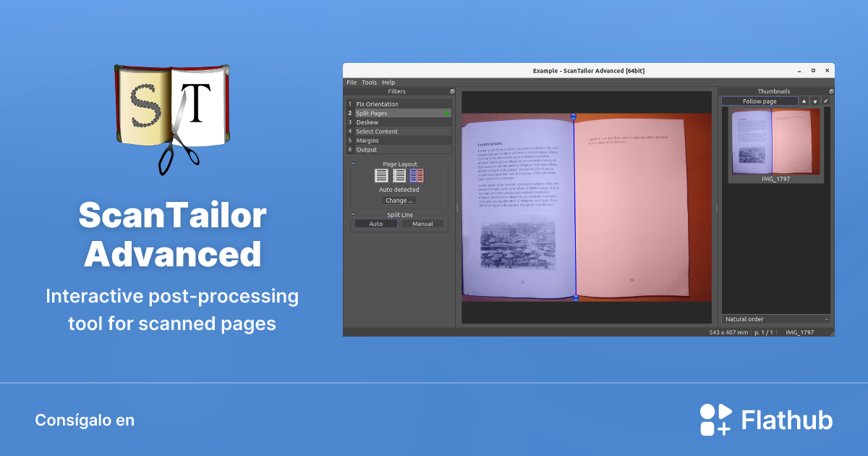Undock the Filters panel via its corner icon
Image resolution: width=868 pixels, height=456 pixels.
(x=452, y=90)
